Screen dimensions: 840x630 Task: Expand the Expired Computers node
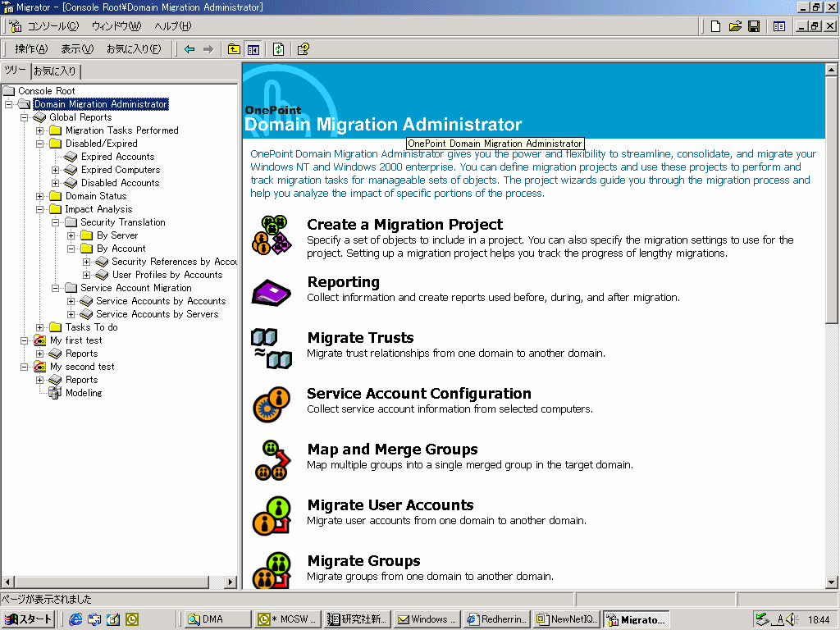pos(55,170)
